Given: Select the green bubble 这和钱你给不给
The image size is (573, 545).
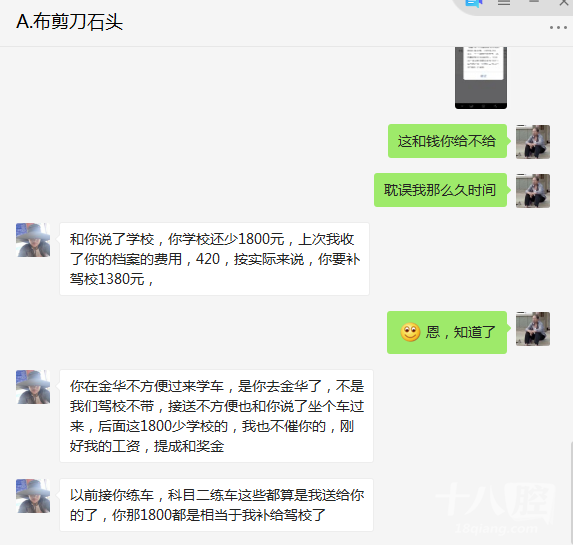Looking at the screenshot, I should [447, 141].
